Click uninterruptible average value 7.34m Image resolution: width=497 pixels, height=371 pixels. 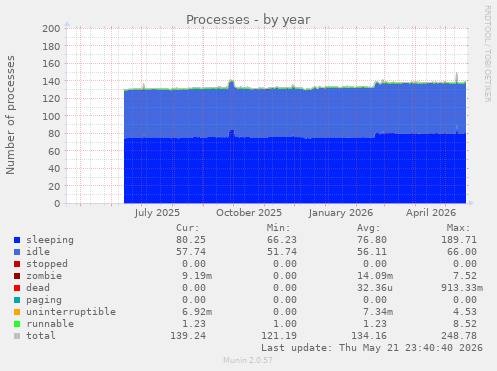378,312
